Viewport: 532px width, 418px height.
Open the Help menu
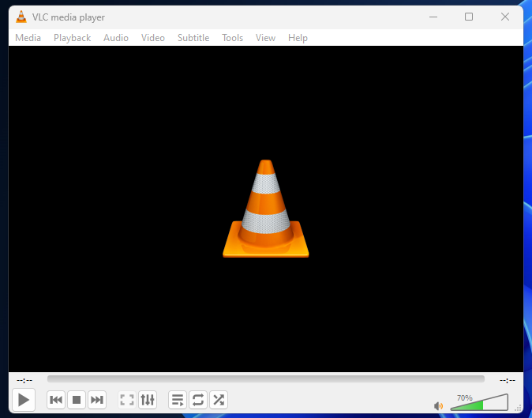coord(298,38)
